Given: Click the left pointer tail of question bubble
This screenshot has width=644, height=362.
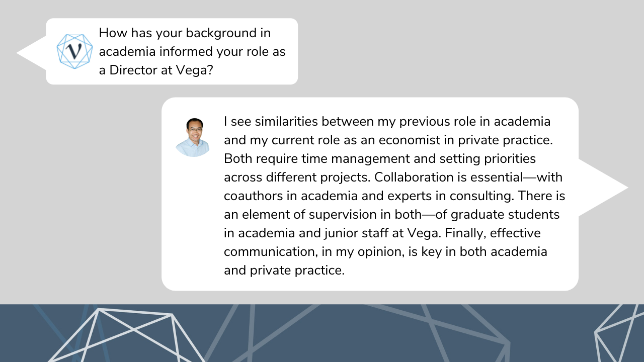Looking at the screenshot, I should (31, 52).
